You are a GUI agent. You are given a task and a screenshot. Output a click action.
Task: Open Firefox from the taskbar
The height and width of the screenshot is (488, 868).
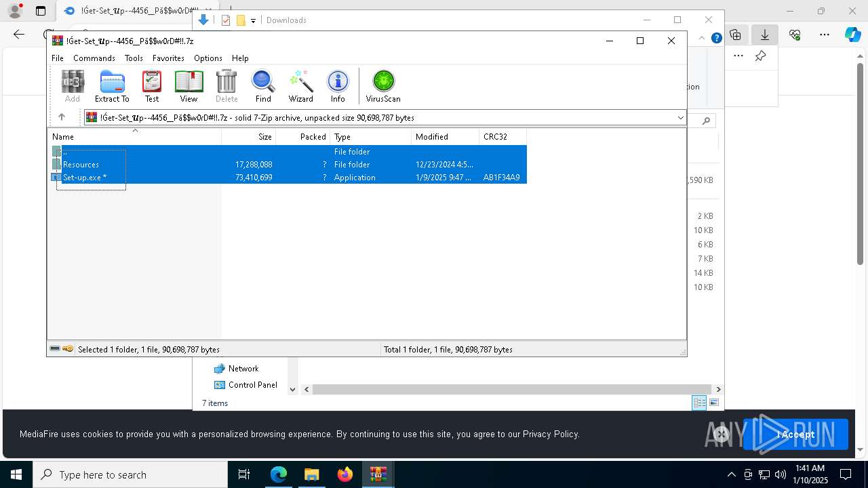345,474
